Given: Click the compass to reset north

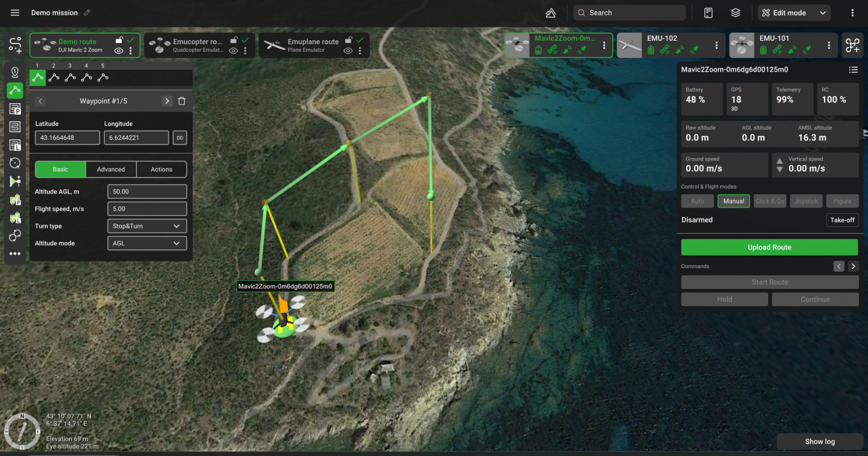Looking at the screenshot, I should (x=22, y=432).
